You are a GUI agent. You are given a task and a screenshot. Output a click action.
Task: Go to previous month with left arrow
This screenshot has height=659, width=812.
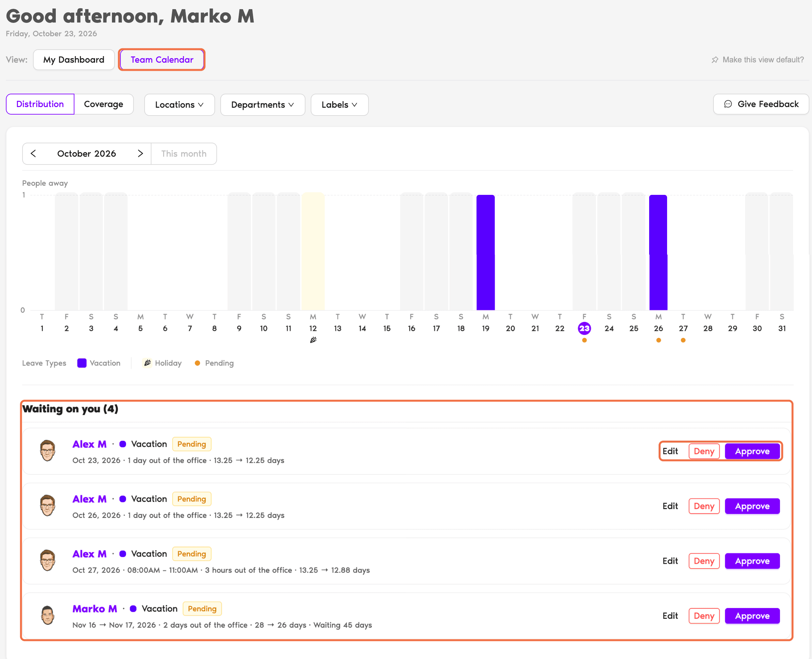(33, 153)
